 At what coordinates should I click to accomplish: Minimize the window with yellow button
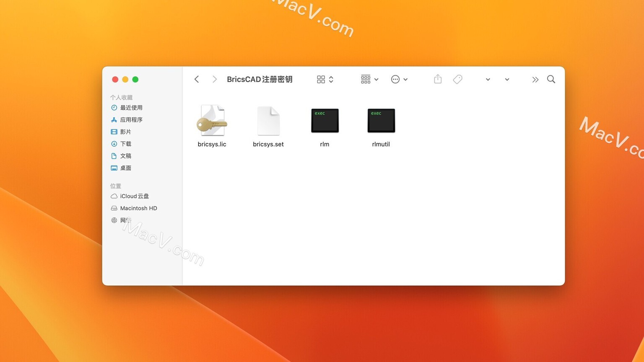(125, 80)
